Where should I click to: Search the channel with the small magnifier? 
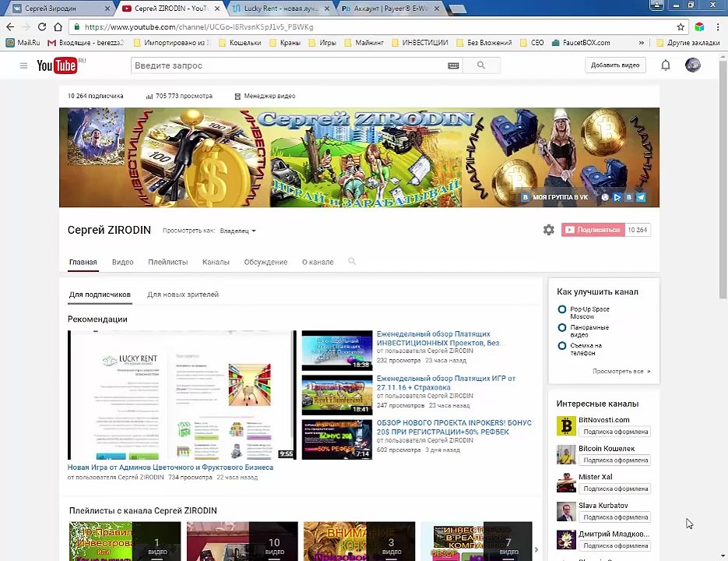coord(352,261)
